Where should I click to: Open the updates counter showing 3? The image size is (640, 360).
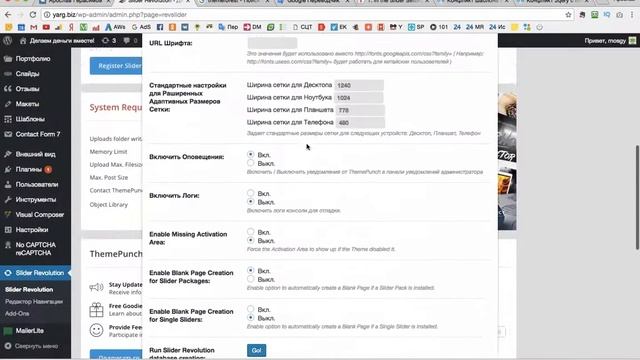click(109, 41)
